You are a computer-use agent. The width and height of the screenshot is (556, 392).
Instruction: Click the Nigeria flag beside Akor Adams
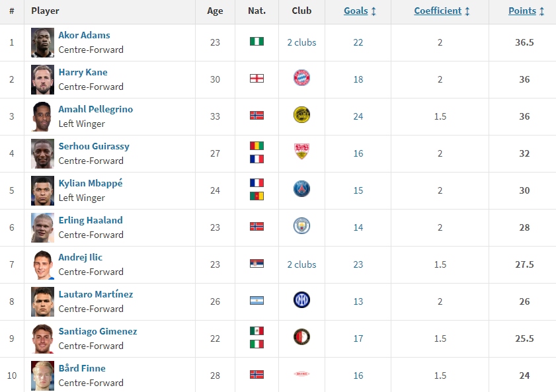pyautogui.click(x=257, y=42)
